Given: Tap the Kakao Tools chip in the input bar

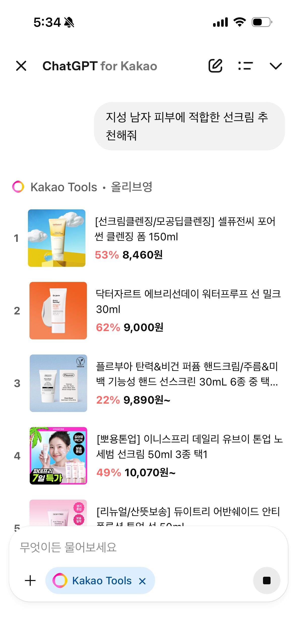Looking at the screenshot, I should point(100,580).
